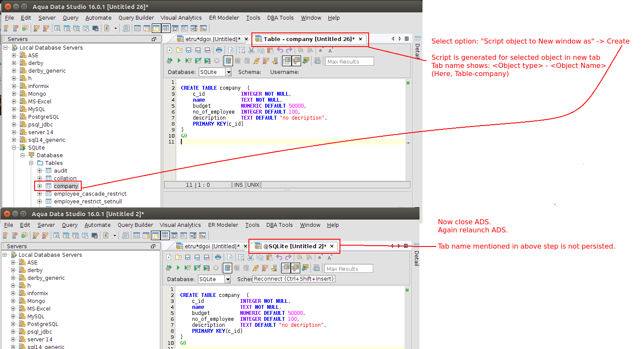Click Undo arrow in top window editor toolbar

[280, 50]
